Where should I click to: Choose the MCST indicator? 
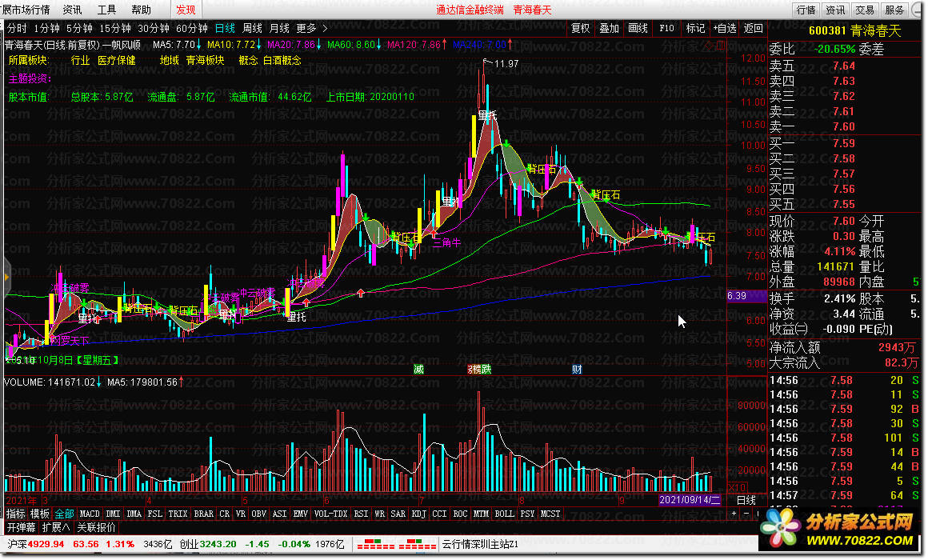point(550,514)
